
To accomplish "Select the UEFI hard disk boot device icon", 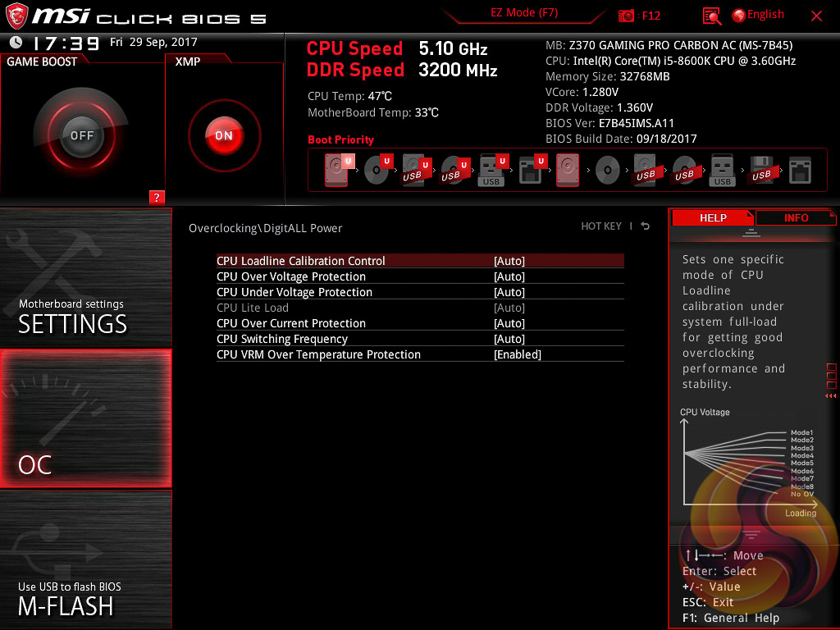I will 339,171.
